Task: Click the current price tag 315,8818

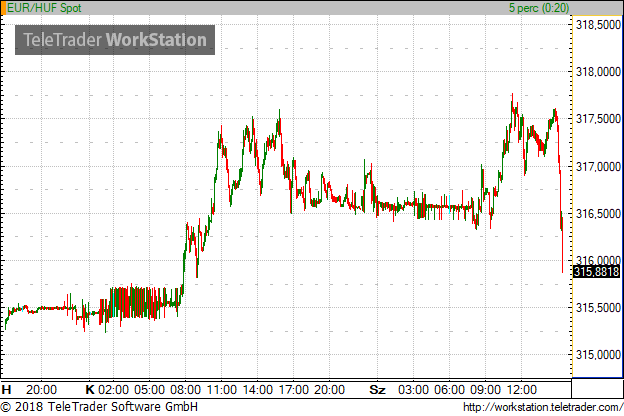Action: point(597,272)
